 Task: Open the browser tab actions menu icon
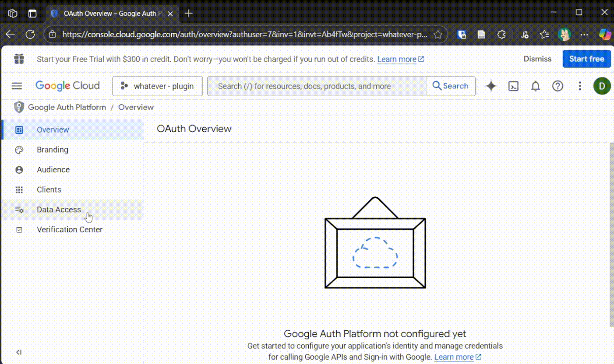[32, 14]
